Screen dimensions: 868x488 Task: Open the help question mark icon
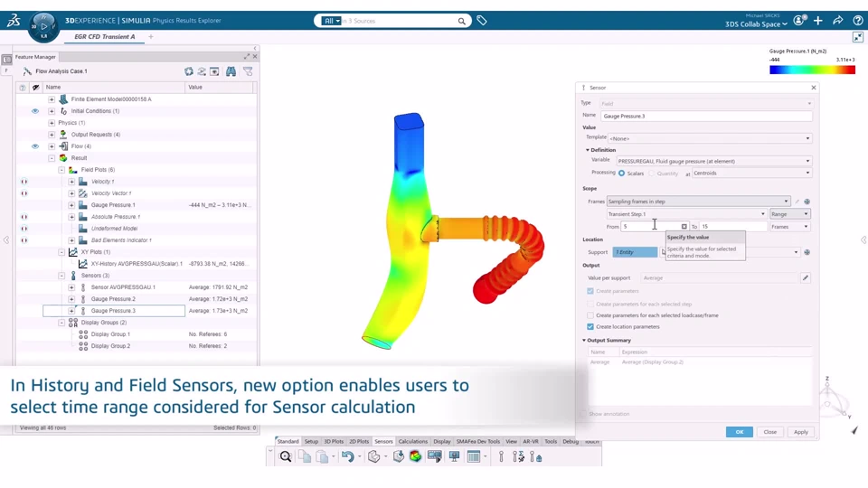(857, 21)
